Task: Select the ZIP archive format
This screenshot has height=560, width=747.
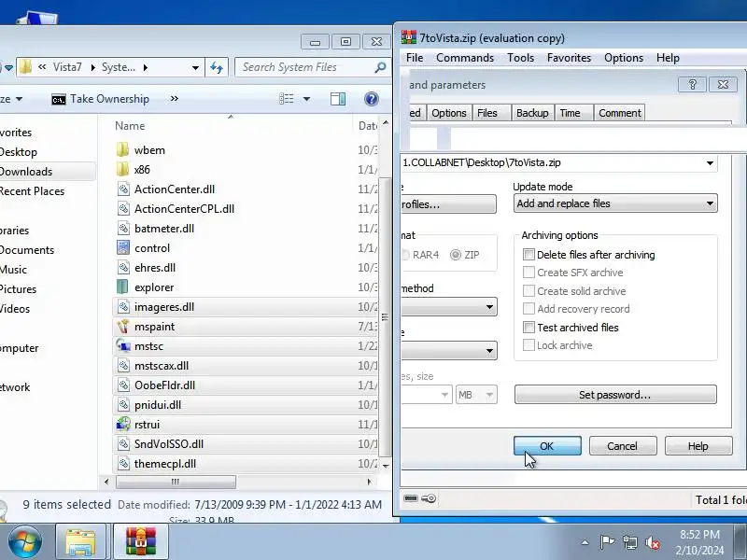Action: [x=456, y=255]
